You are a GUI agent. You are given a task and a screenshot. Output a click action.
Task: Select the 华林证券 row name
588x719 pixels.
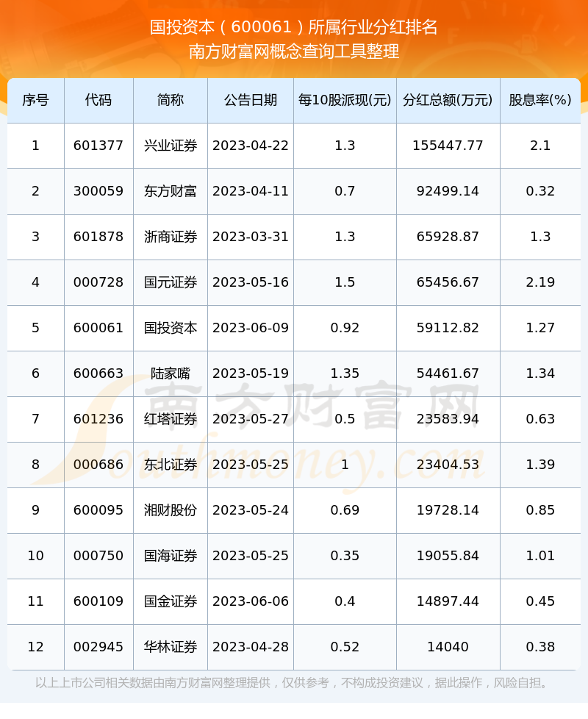point(171,647)
